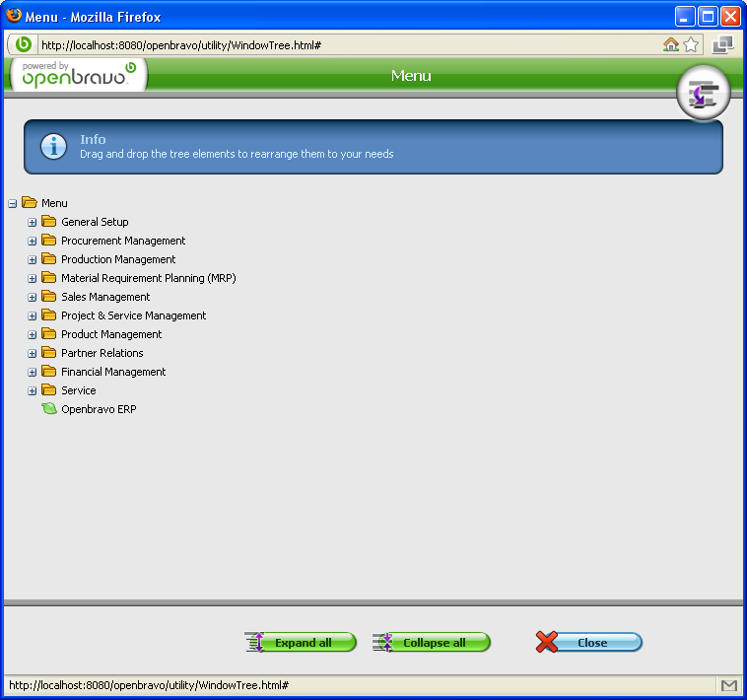This screenshot has width=747, height=700.
Task: Expand the Sales Management node
Action: click(x=32, y=298)
